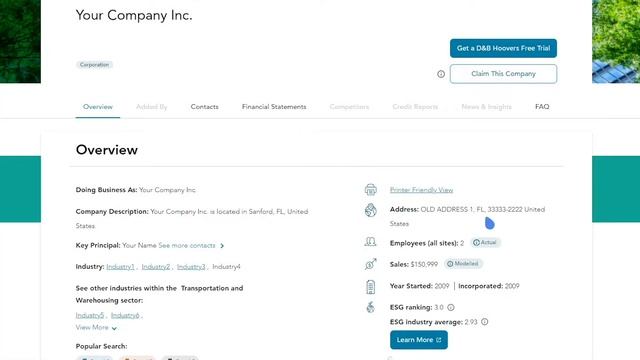Viewport: 640px width, 360px height.
Task: Click the info icon beside Claim This Company
Action: [441, 74]
